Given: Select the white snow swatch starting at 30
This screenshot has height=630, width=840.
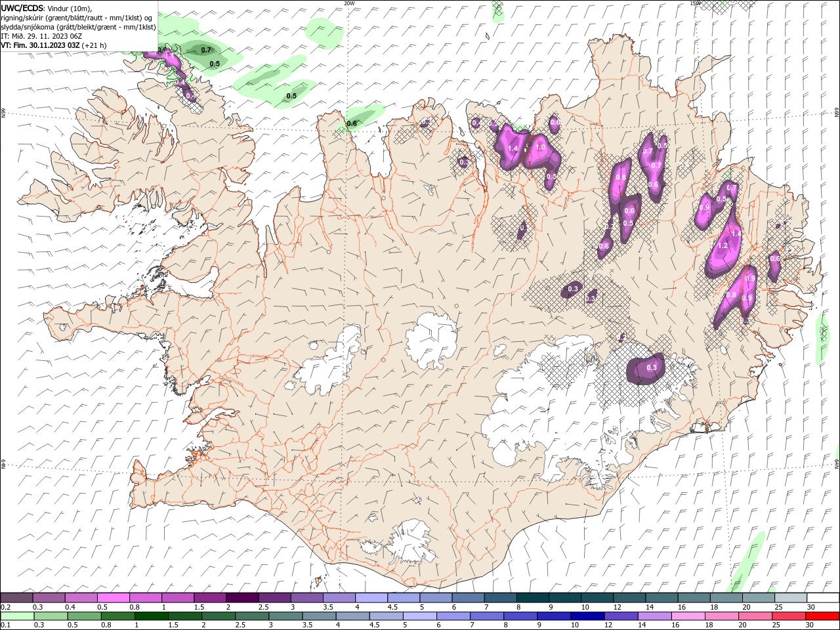Looking at the screenshot, I should point(823,598).
